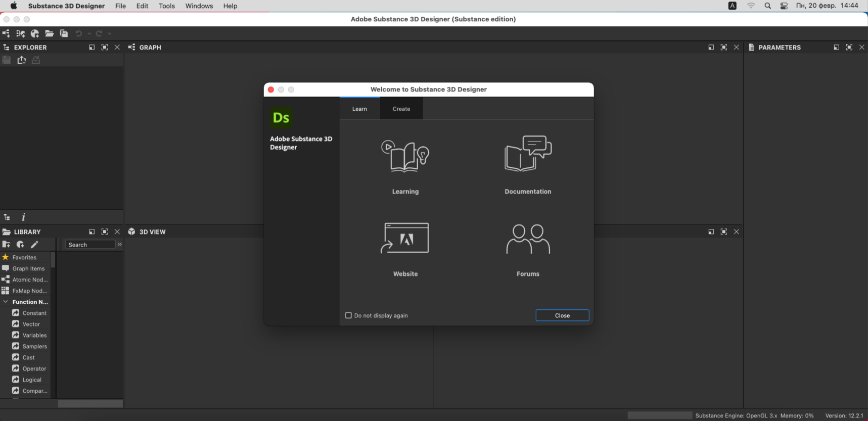Screen dimensions: 868x421
Task: Select the Comparison function category
Action: point(30,391)
